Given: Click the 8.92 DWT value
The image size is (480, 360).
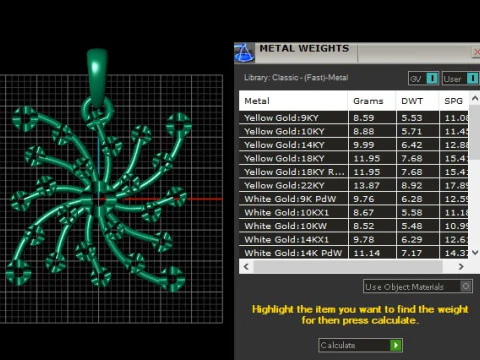Looking at the screenshot, I should point(412,186).
